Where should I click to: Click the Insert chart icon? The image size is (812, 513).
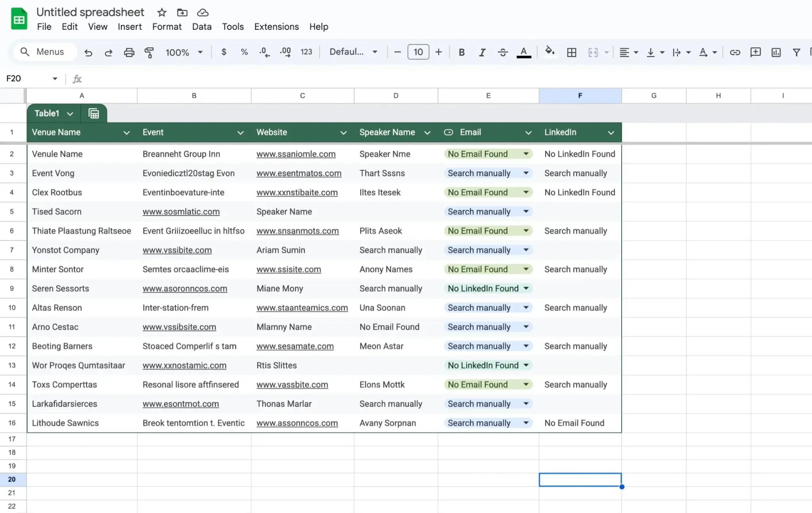click(x=776, y=52)
